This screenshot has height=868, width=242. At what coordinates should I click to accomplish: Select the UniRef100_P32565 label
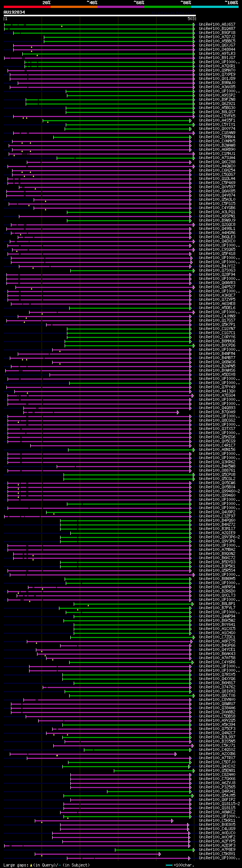tap(217, 787)
